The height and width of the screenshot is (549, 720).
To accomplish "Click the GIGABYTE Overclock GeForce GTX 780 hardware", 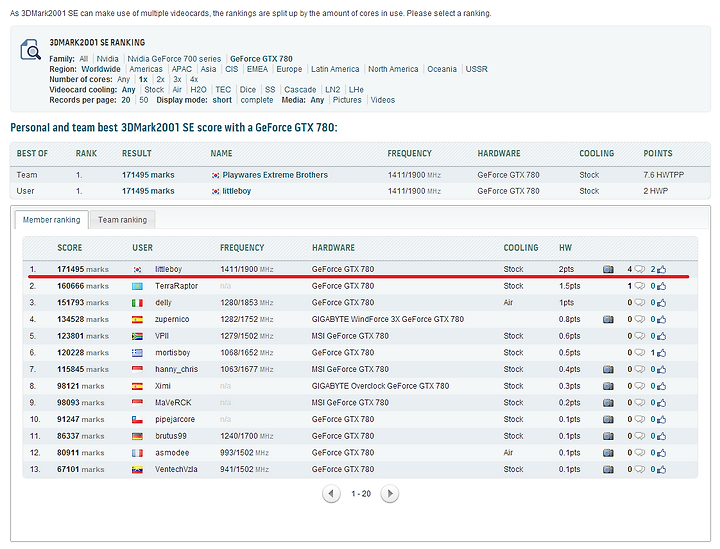I will 380,386.
